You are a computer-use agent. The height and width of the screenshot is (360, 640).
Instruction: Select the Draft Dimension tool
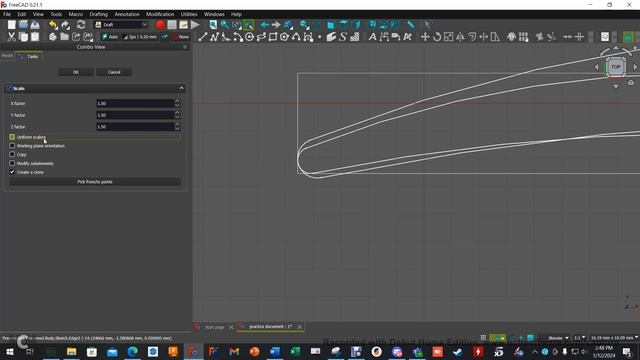pos(384,37)
